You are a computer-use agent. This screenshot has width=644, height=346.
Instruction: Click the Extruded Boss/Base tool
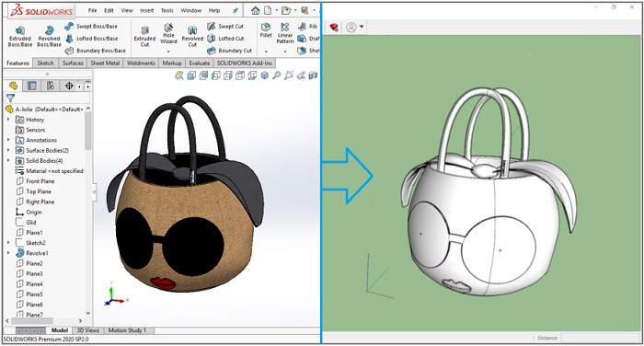pos(19,36)
